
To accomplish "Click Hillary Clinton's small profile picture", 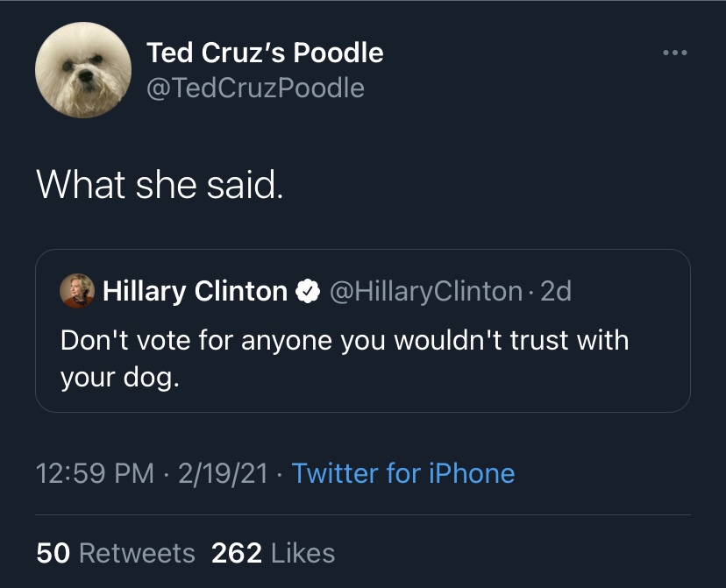I will [77, 291].
